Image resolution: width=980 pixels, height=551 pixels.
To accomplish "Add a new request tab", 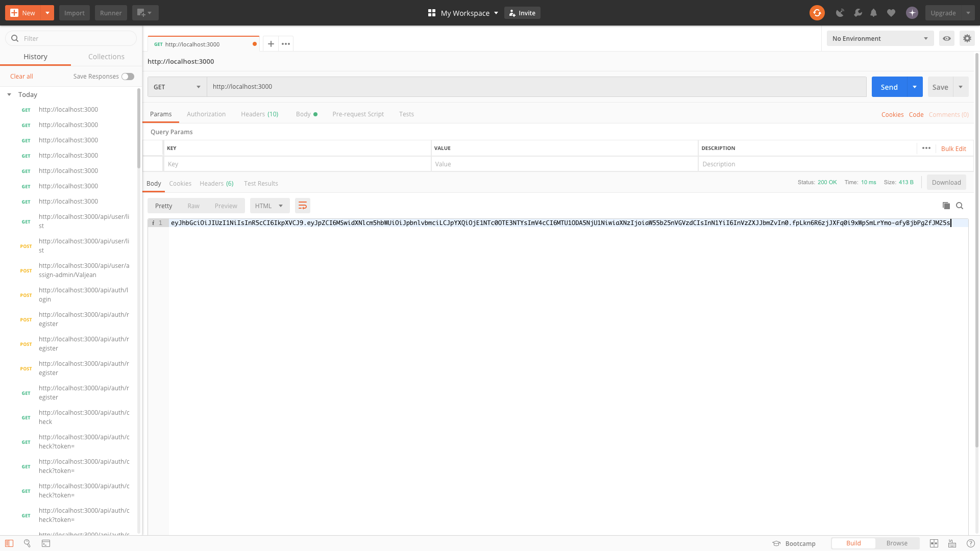I will (x=271, y=44).
